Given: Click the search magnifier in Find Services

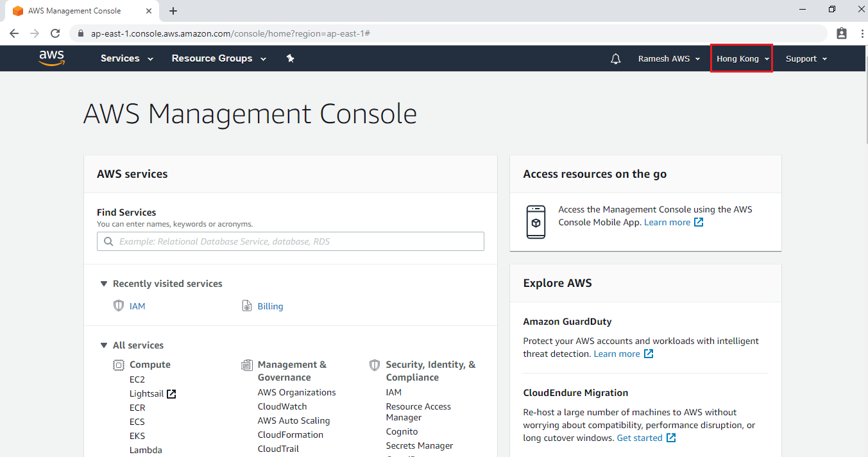Looking at the screenshot, I should pyautogui.click(x=108, y=242).
